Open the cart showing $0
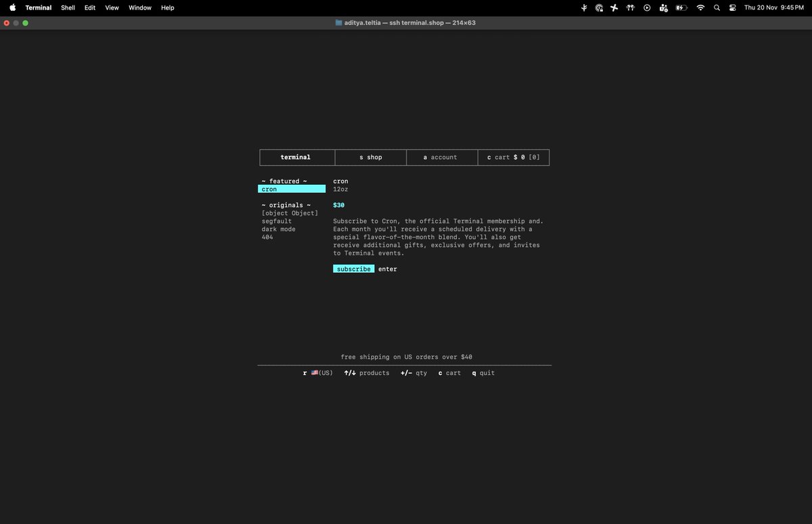 pos(513,157)
